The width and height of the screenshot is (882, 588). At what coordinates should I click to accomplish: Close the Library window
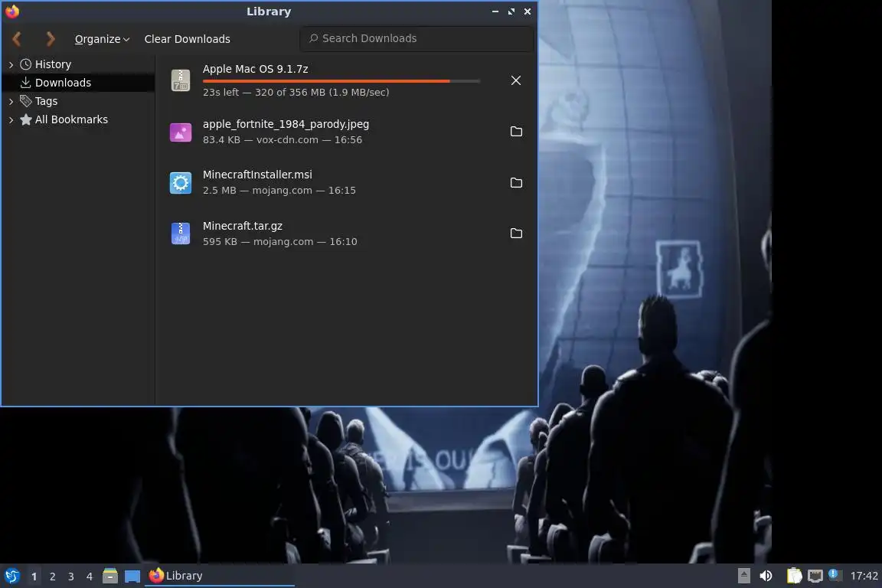(528, 11)
